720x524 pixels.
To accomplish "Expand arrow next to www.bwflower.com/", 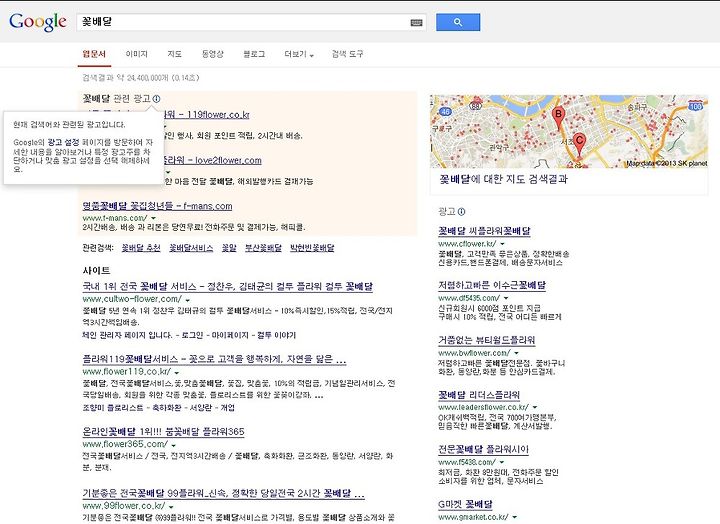I will pyautogui.click(x=517, y=353).
